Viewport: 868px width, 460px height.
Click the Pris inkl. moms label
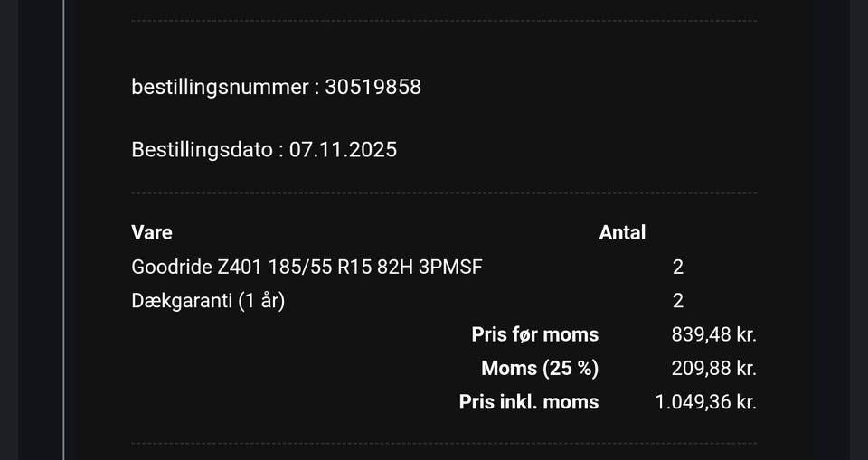click(528, 402)
